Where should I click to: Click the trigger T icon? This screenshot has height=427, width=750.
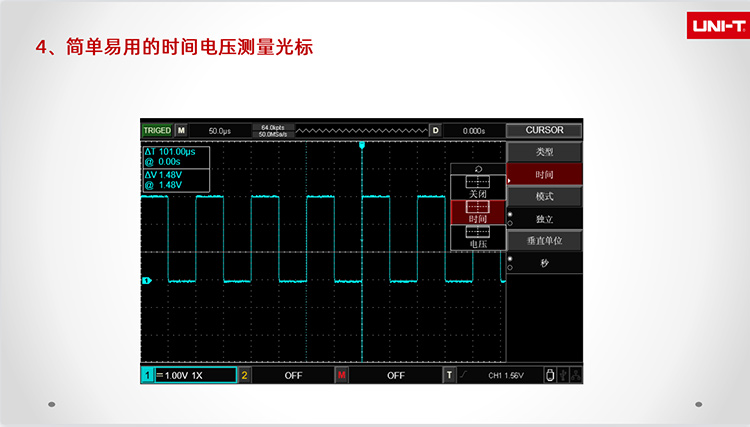point(449,375)
